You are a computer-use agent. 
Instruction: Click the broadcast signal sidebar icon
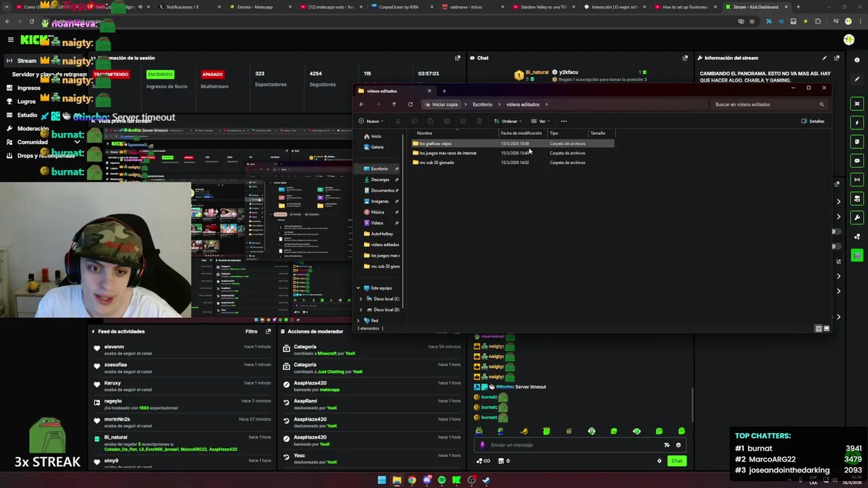click(x=857, y=180)
